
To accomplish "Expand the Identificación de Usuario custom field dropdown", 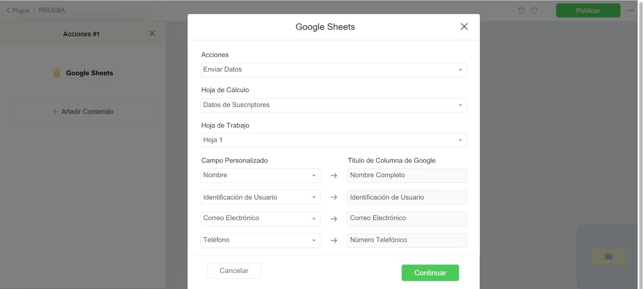I will [260, 198].
